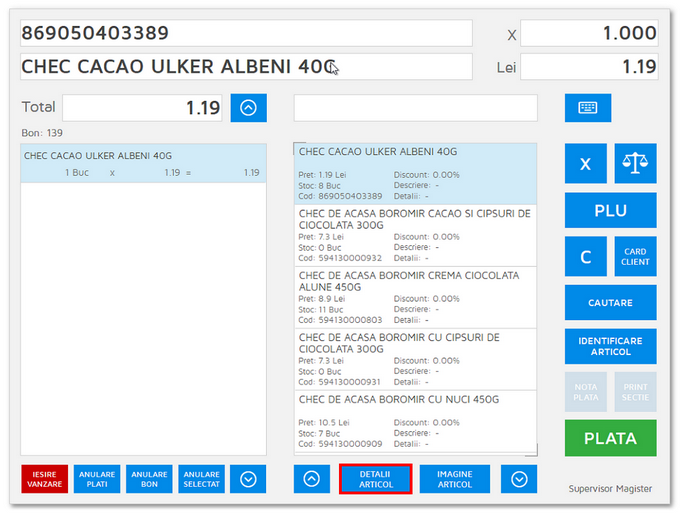Click code 594130000932 text
The height and width of the screenshot is (519, 692).
[350, 258]
